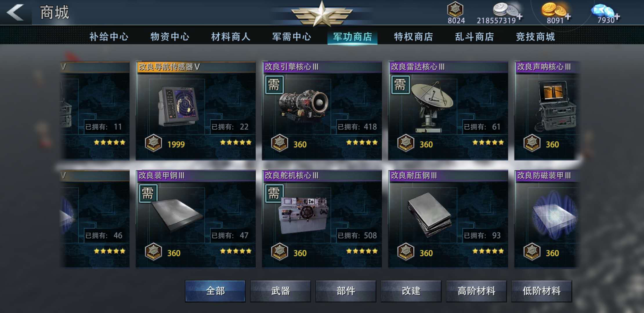Open the 竞技商城 tab

point(535,37)
